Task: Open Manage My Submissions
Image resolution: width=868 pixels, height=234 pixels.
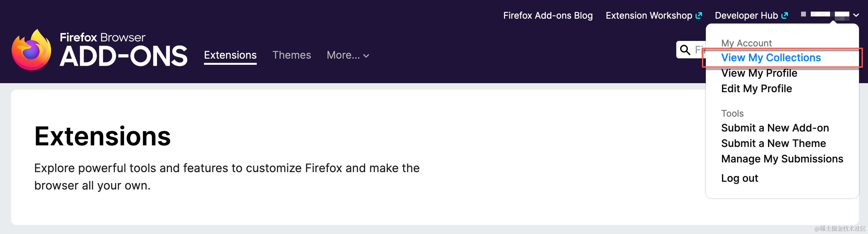Action: pyautogui.click(x=782, y=159)
